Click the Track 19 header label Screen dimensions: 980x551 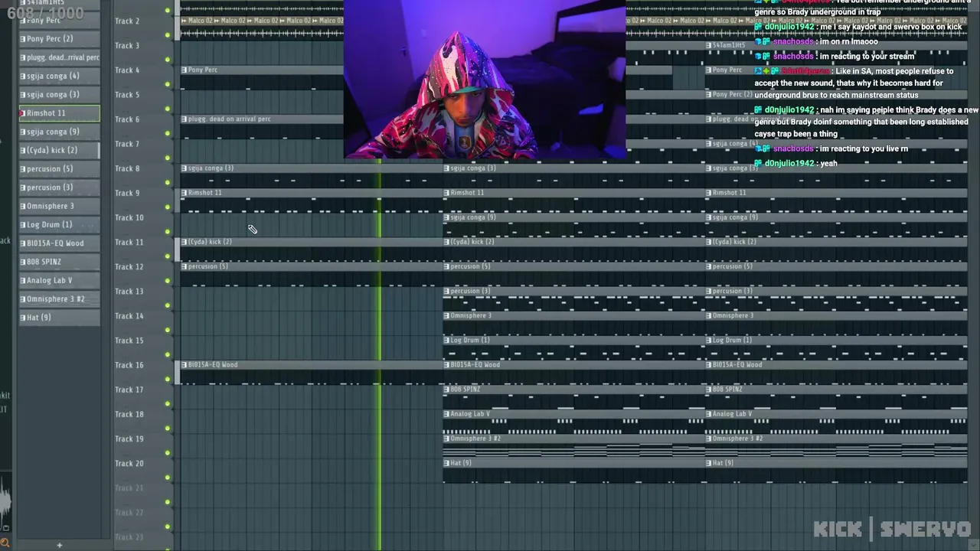(x=129, y=439)
